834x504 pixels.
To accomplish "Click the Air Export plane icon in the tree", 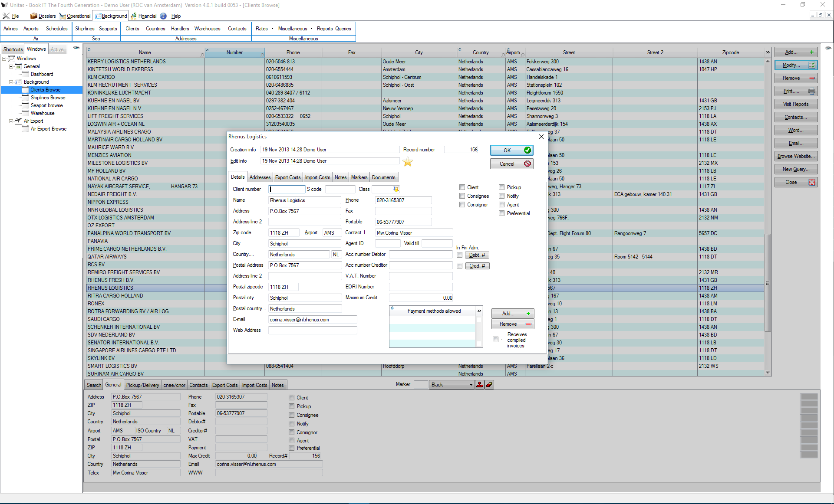I will click(18, 121).
